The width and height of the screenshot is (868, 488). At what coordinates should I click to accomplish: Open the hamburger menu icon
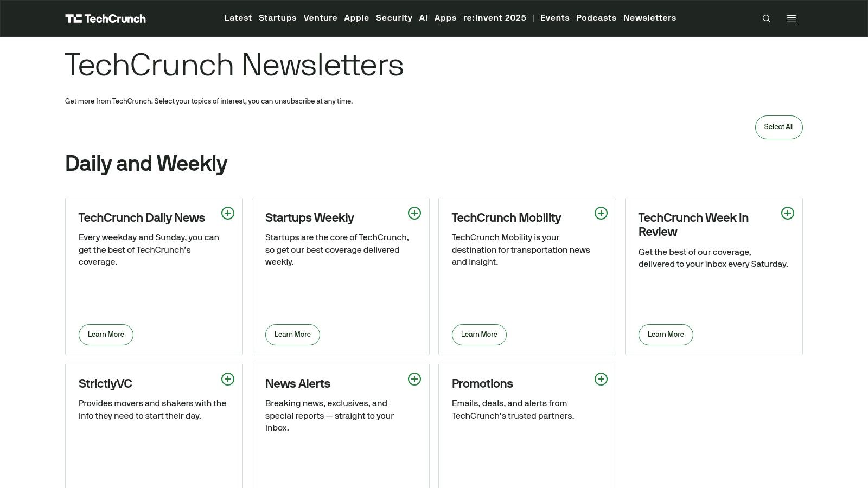click(792, 18)
